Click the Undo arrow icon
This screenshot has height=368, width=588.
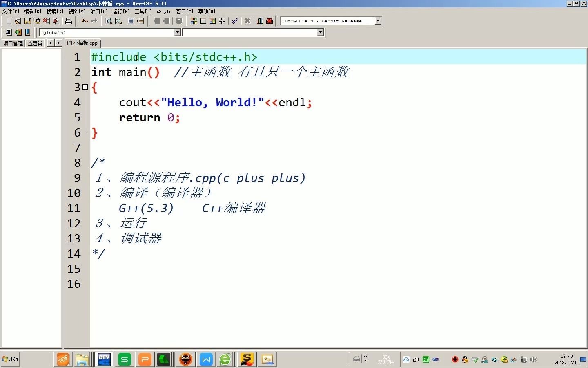(85, 21)
